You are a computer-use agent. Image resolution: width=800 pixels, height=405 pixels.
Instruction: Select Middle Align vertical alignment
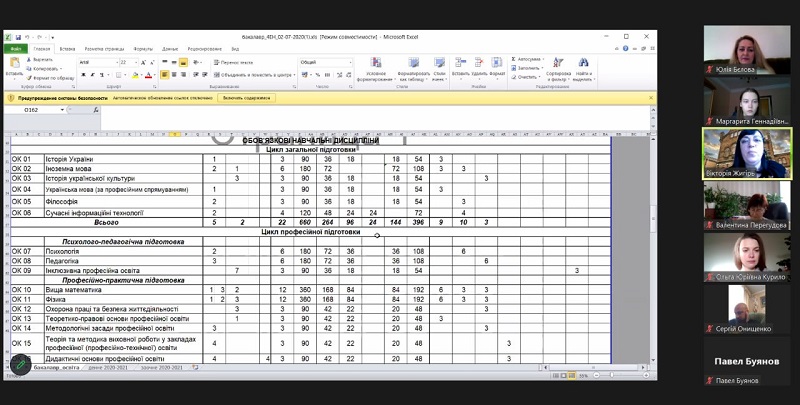point(174,63)
